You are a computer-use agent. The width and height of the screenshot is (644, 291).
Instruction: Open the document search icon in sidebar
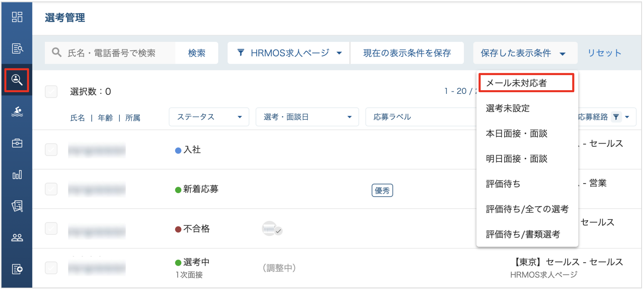tap(17, 48)
